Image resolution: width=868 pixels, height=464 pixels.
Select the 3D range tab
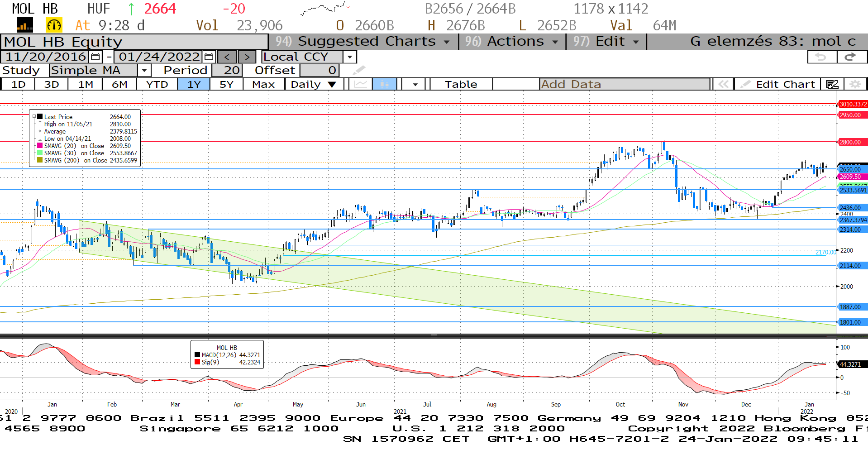(51, 84)
